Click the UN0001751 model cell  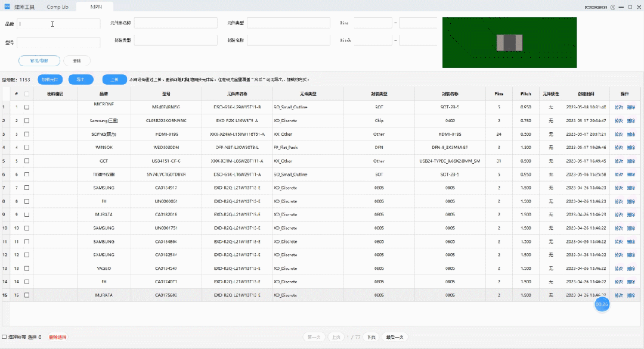(166, 228)
